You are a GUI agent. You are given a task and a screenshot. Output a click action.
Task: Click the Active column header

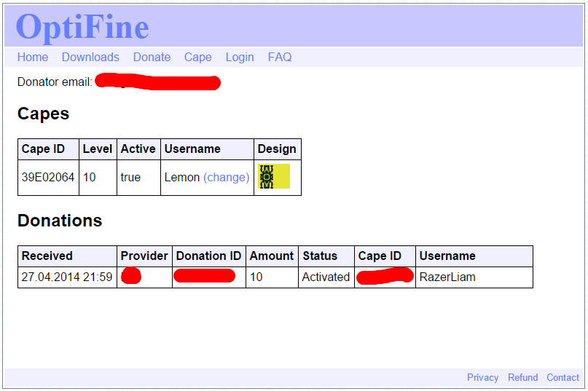(x=138, y=149)
